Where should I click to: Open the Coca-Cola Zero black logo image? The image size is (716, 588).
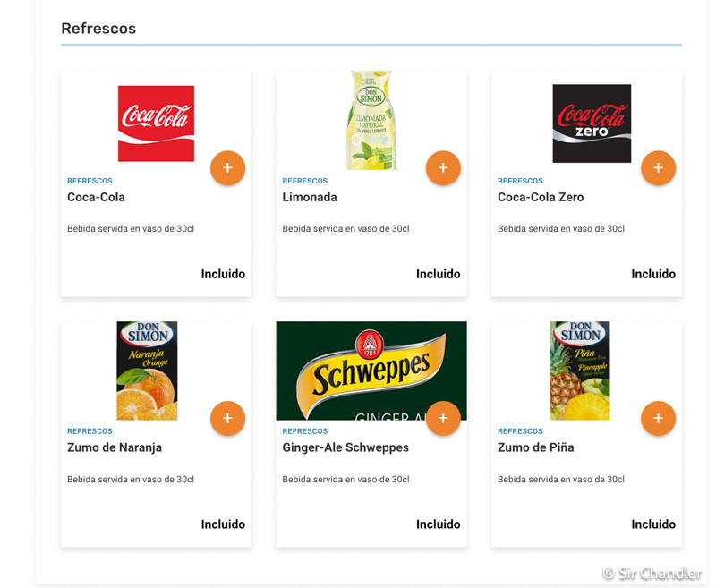click(x=592, y=124)
